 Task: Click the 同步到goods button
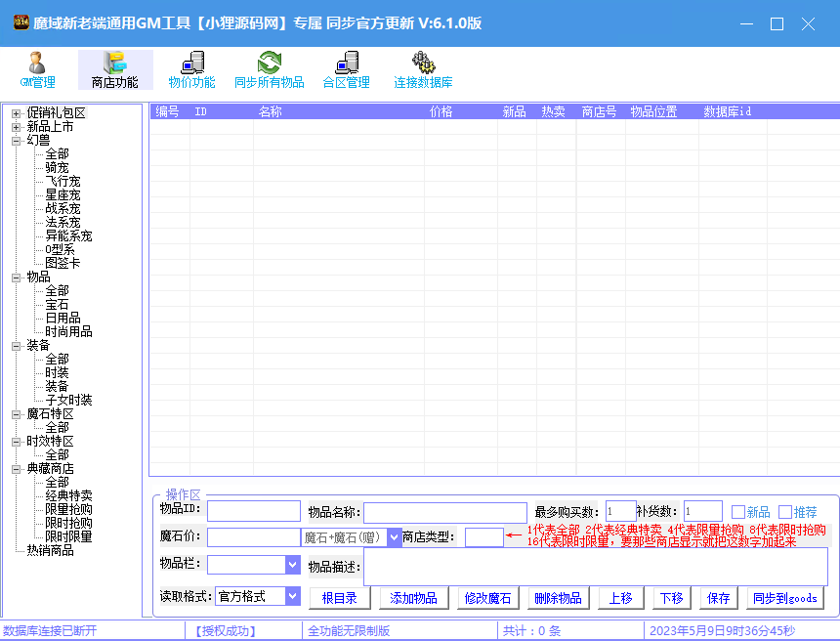point(784,598)
